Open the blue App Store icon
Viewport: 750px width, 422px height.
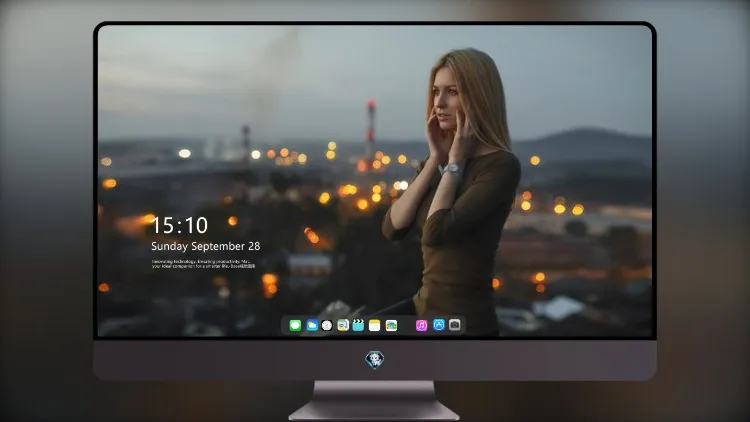coord(439,325)
